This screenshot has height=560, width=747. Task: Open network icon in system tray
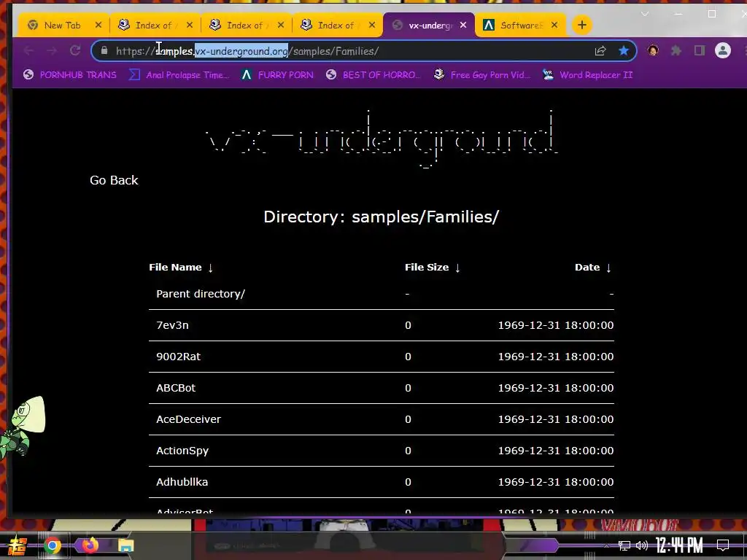click(x=624, y=545)
